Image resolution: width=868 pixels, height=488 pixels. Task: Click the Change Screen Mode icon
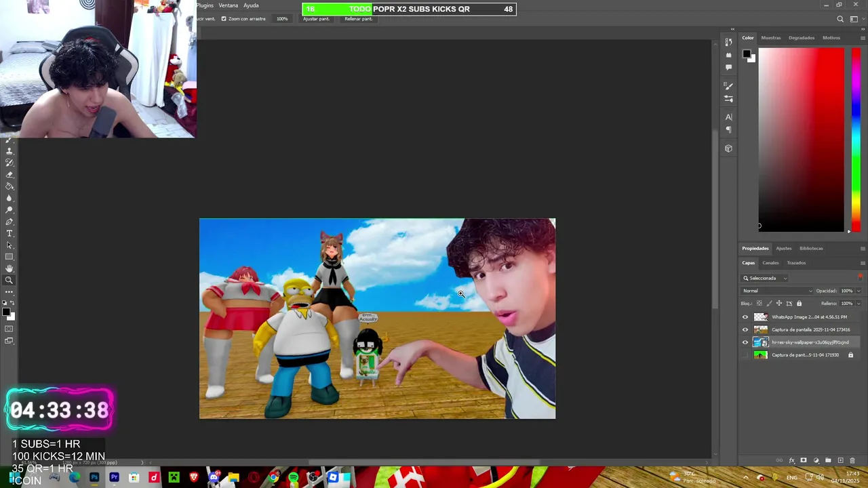[x=9, y=340]
